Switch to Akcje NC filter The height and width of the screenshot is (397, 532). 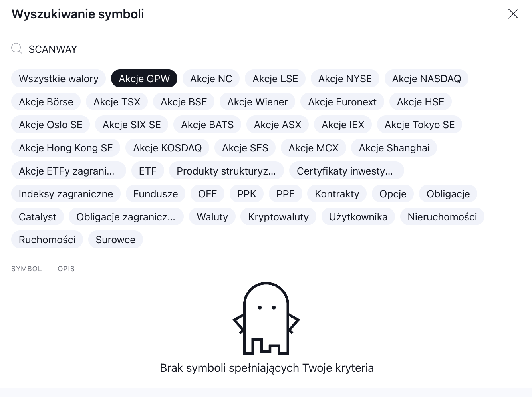coord(211,79)
